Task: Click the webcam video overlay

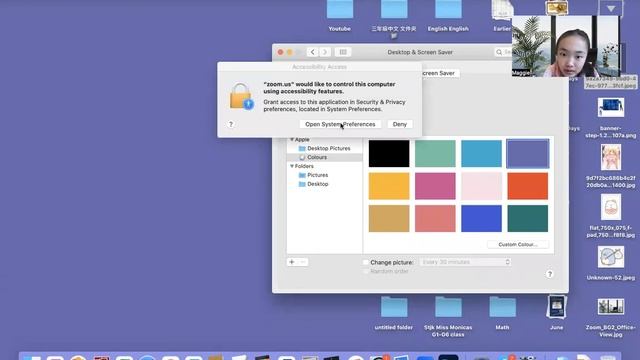Action: pos(566,46)
